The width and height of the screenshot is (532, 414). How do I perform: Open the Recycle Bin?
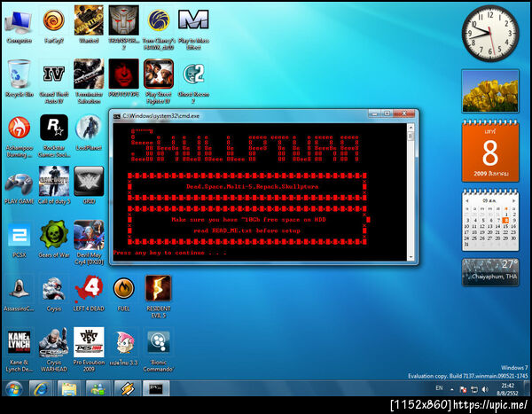[19, 79]
